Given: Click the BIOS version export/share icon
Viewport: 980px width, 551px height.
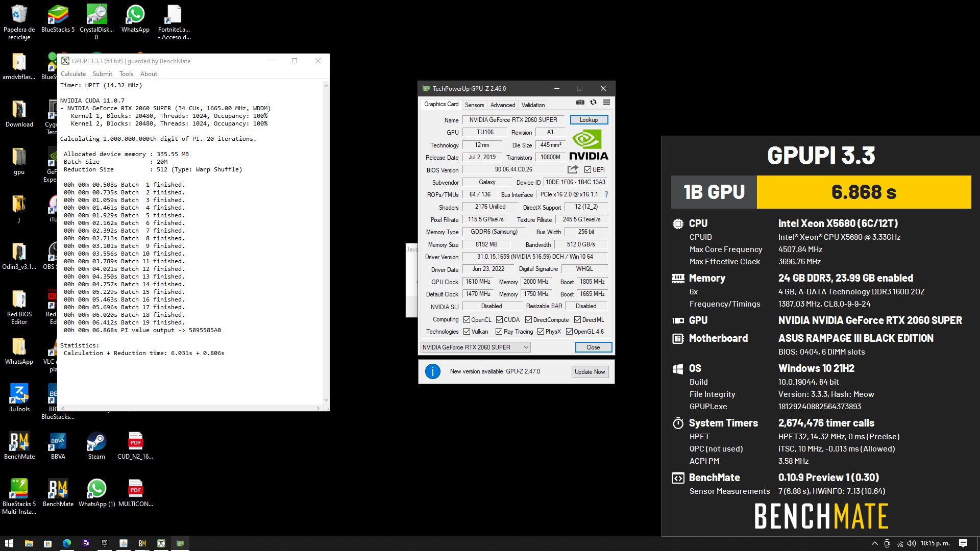Looking at the screenshot, I should [x=573, y=169].
